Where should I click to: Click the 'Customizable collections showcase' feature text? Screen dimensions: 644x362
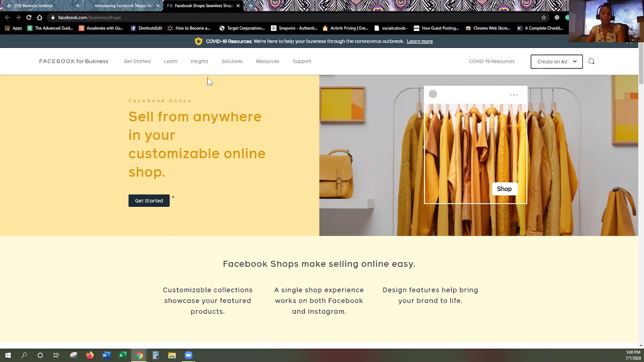tap(208, 300)
